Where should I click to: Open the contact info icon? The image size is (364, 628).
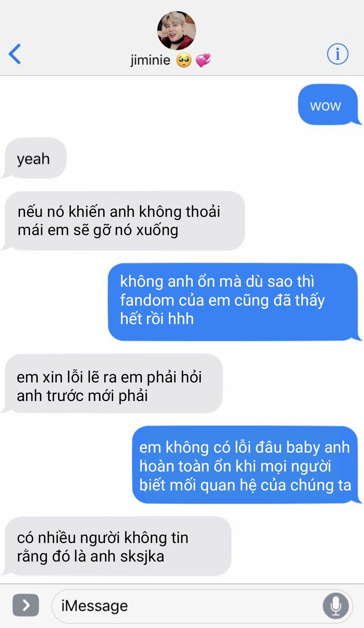337,54
